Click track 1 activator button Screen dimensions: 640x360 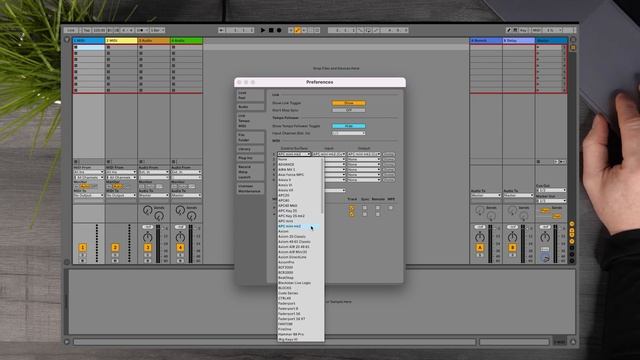pos(82,247)
